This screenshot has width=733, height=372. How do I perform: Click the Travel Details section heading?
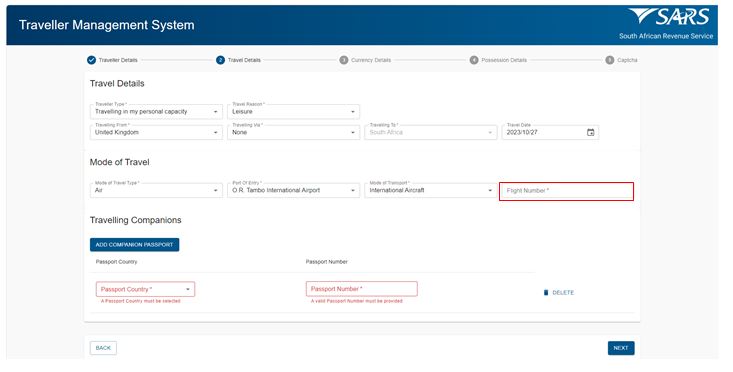pyautogui.click(x=117, y=84)
